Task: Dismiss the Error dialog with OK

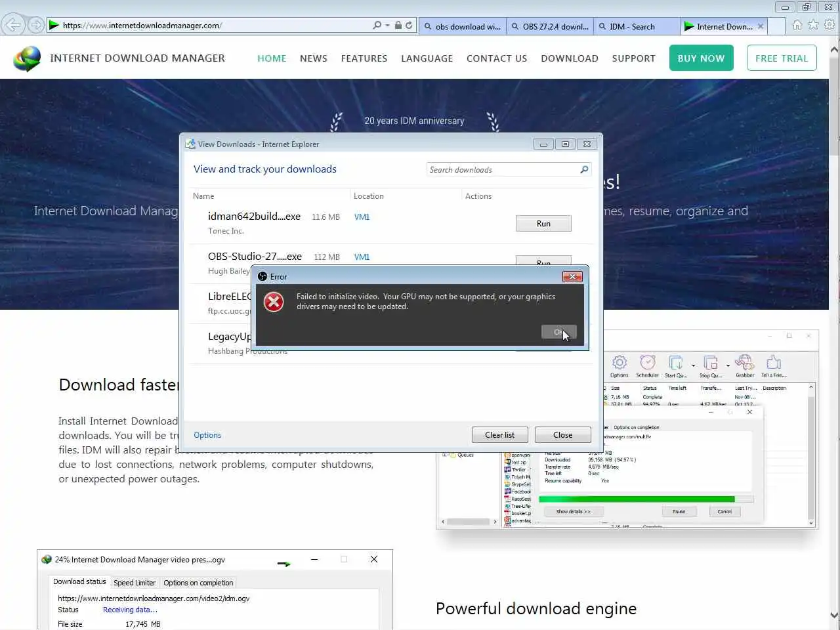Action: 559,332
